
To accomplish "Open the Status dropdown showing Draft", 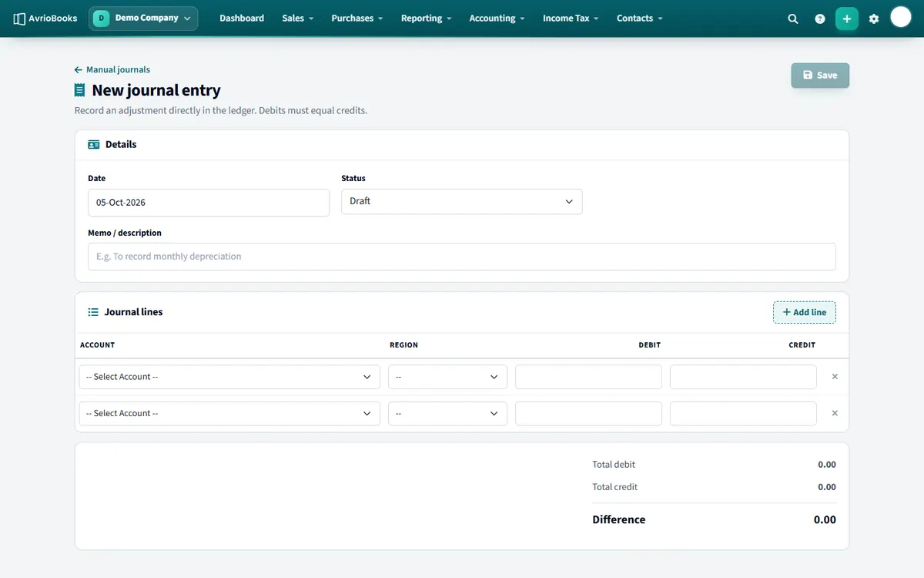I will click(x=462, y=201).
